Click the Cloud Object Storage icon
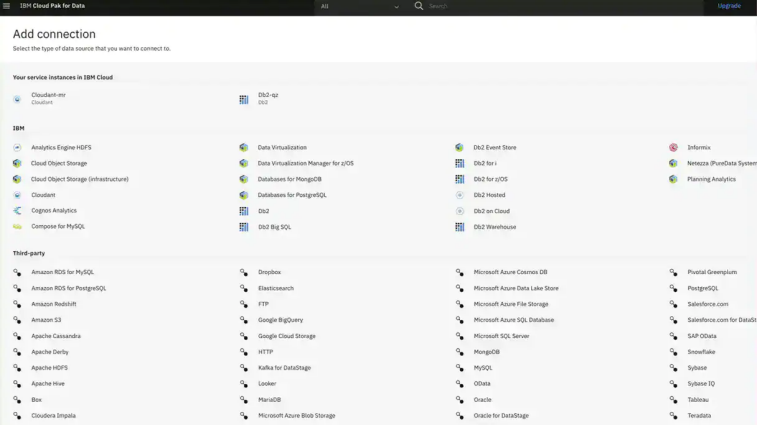 [x=17, y=163]
